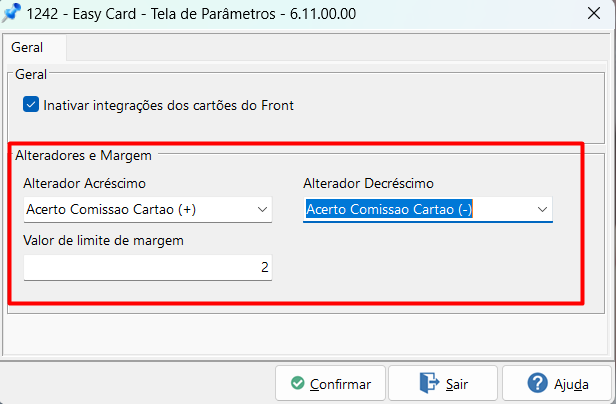
Task: Click the 'Alteradores e Margem' group heading
Action: [82, 155]
